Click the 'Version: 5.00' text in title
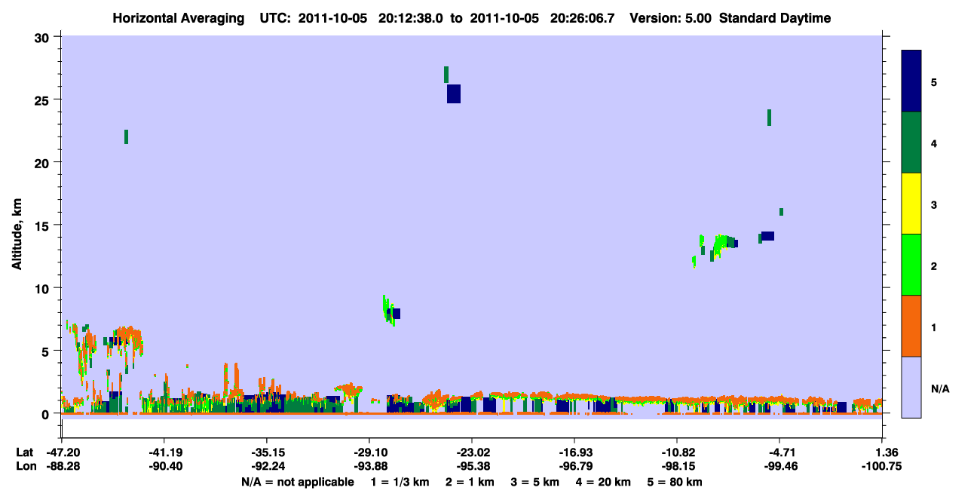The image size is (980, 503). (x=672, y=18)
